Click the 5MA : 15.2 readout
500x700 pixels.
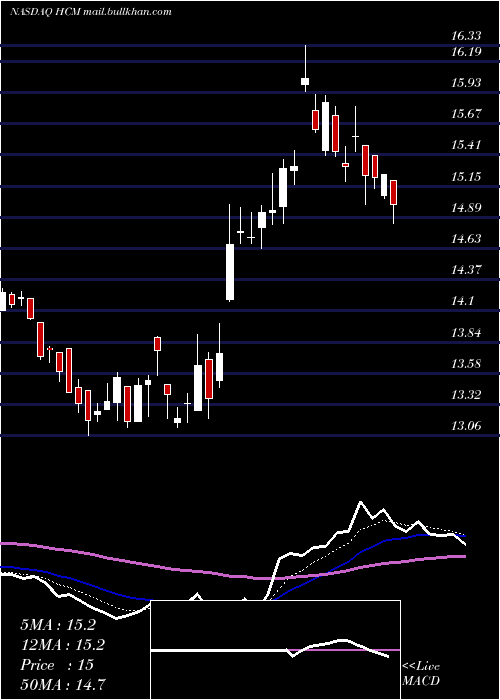coord(58,625)
